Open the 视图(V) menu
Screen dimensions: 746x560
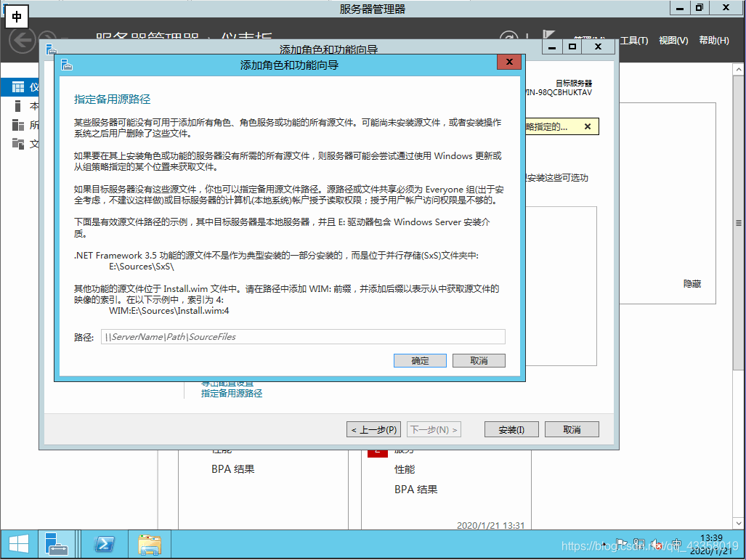tap(673, 41)
